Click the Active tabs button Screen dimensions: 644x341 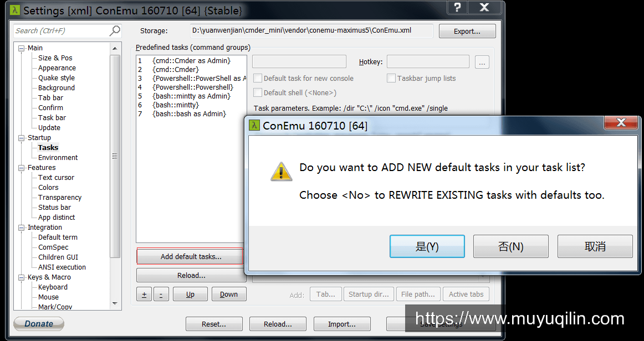466,294
